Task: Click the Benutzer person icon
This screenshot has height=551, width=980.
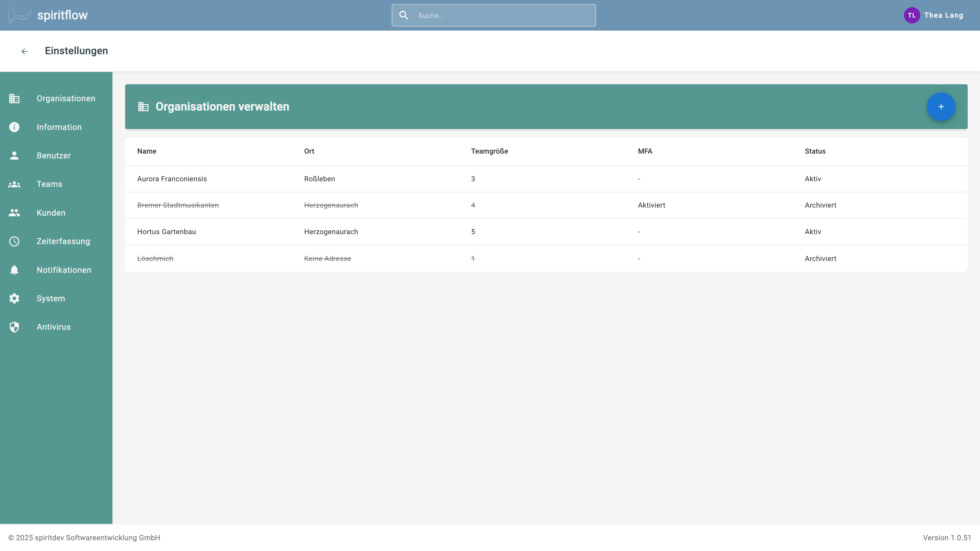Action: click(x=15, y=155)
